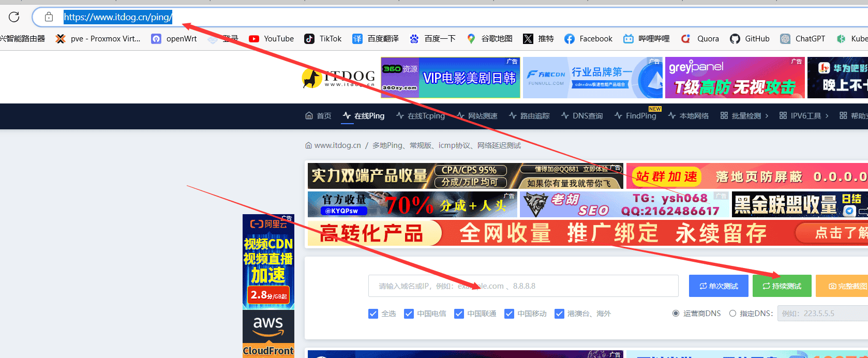Open the 实力双端产品收量 ad banner
Image resolution: width=868 pixels, height=358 pixels.
click(465, 176)
